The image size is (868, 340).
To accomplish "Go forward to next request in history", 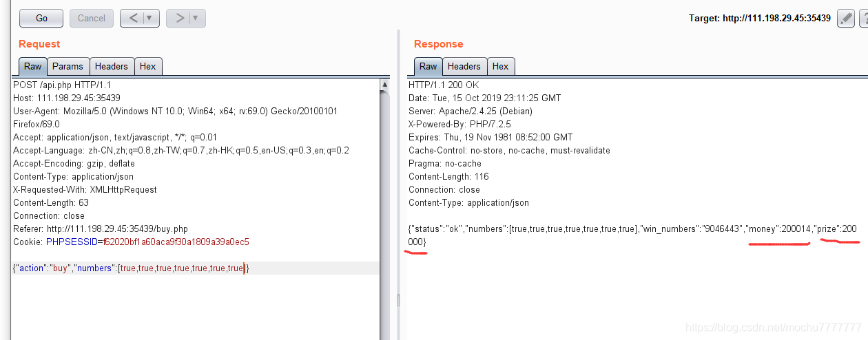I will tap(180, 19).
